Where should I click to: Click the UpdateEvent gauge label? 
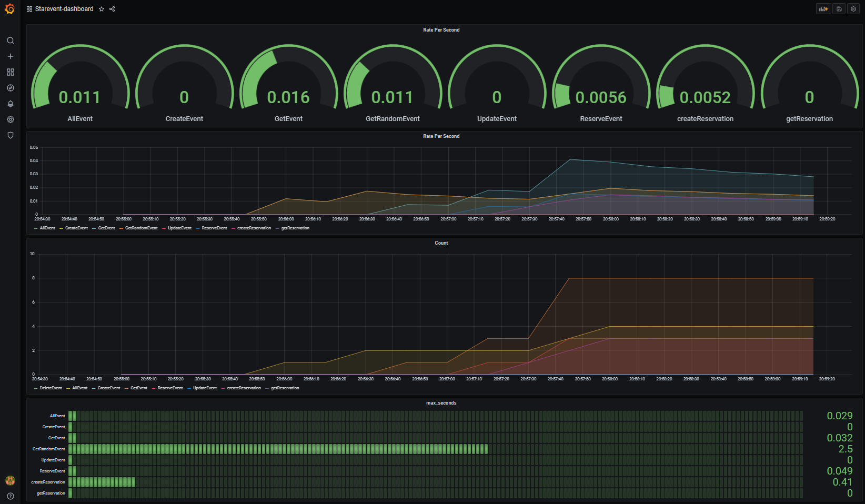[497, 119]
